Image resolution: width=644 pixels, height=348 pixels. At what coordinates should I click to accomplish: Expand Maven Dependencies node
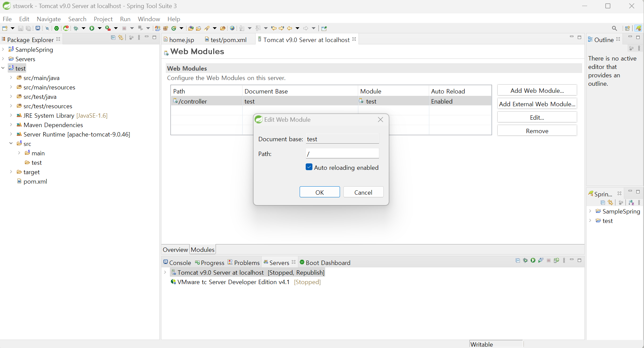point(11,125)
